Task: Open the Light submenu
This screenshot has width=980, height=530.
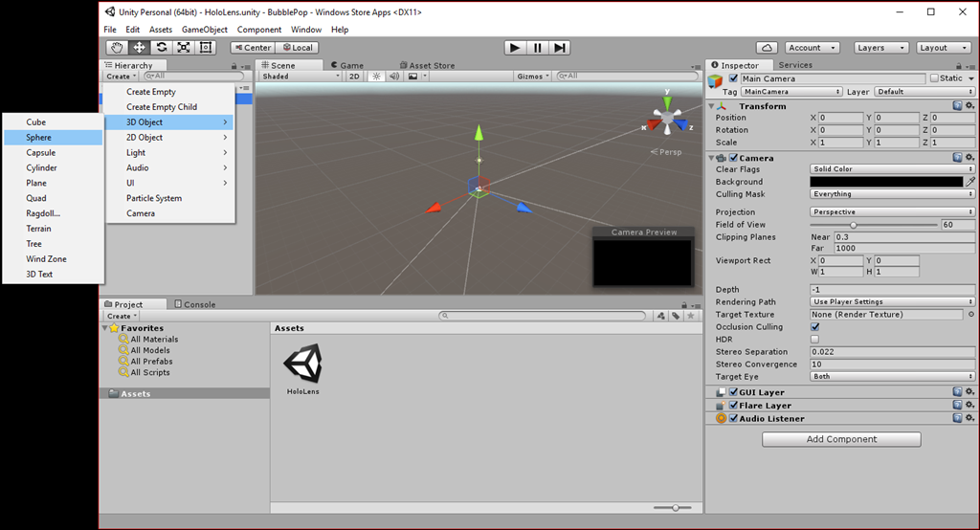Action: click(170, 152)
